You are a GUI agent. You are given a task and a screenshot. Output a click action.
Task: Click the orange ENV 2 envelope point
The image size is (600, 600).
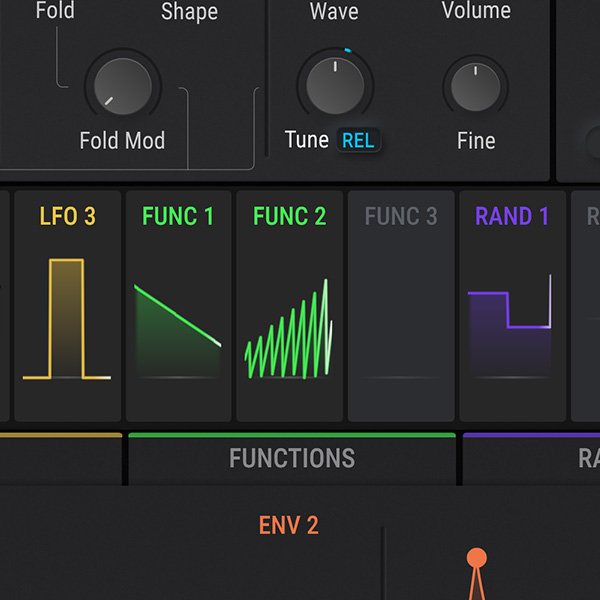pyautogui.click(x=477, y=558)
